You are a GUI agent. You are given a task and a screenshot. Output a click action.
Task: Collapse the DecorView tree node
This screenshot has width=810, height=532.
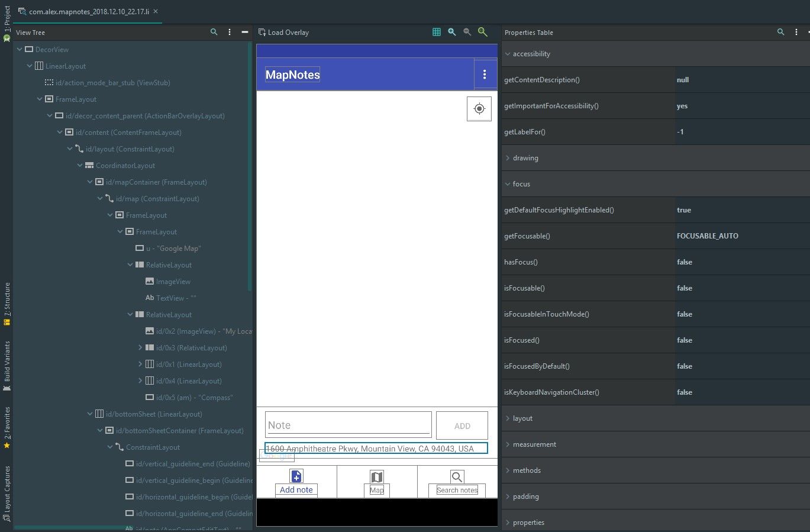point(20,50)
